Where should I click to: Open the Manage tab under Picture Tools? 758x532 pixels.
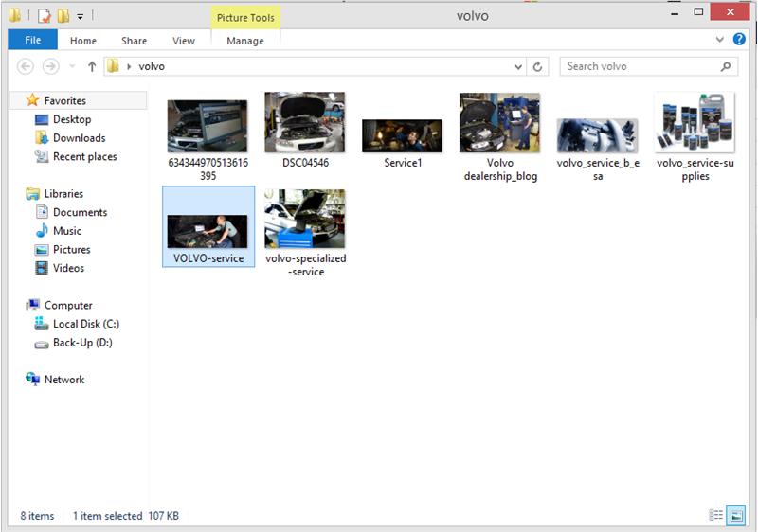[245, 41]
